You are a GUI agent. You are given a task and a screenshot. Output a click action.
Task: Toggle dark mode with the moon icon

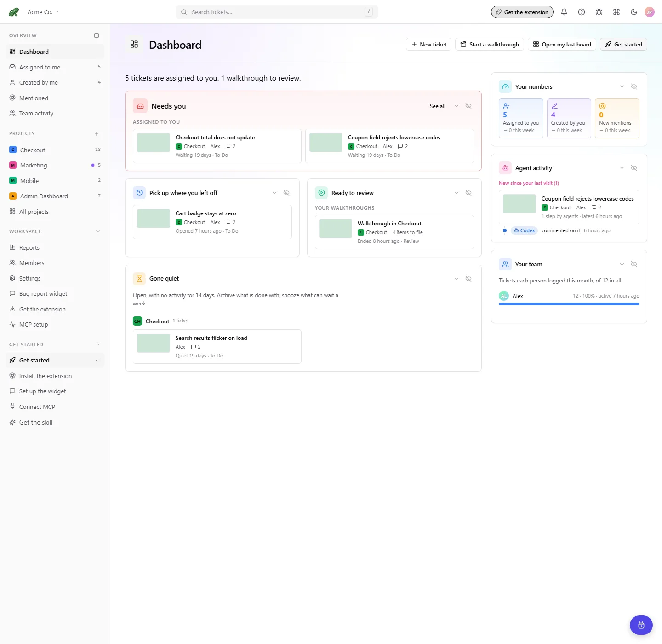[634, 12]
